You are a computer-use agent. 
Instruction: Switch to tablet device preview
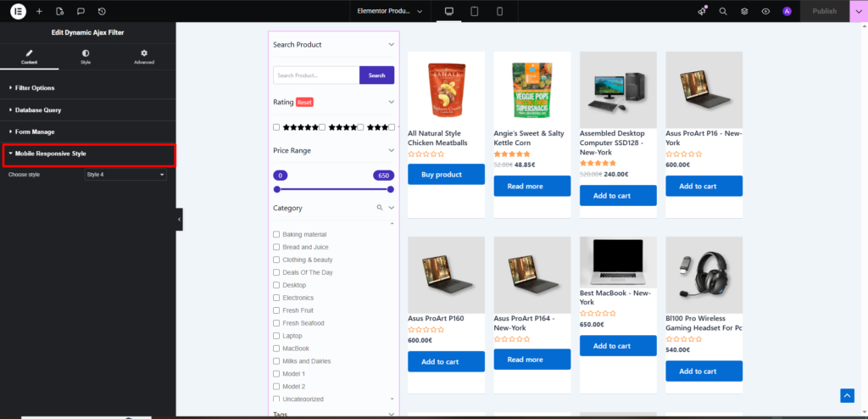click(x=474, y=11)
